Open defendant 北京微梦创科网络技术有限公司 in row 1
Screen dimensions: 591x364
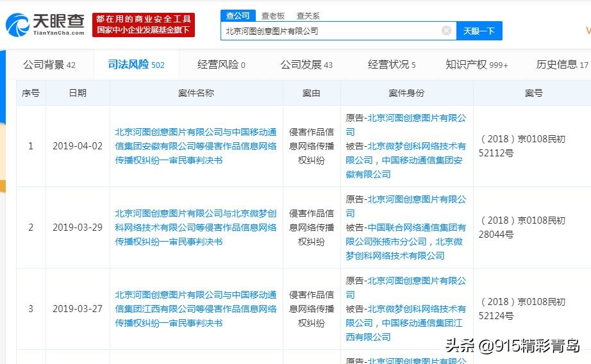tap(406, 153)
